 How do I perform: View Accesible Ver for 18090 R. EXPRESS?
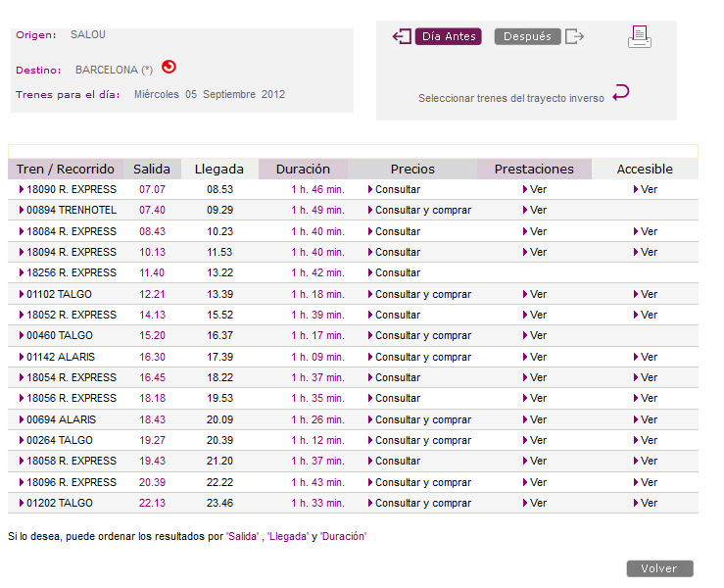click(x=646, y=189)
